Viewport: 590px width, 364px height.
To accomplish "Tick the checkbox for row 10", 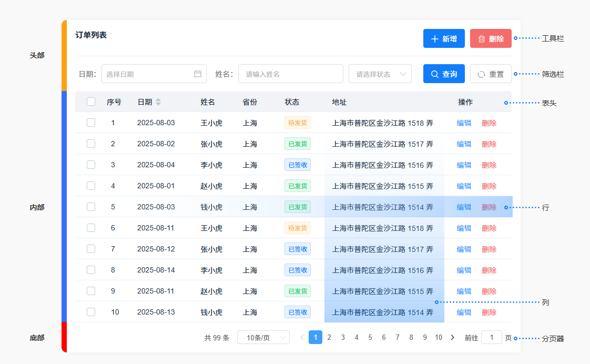I will click(91, 312).
